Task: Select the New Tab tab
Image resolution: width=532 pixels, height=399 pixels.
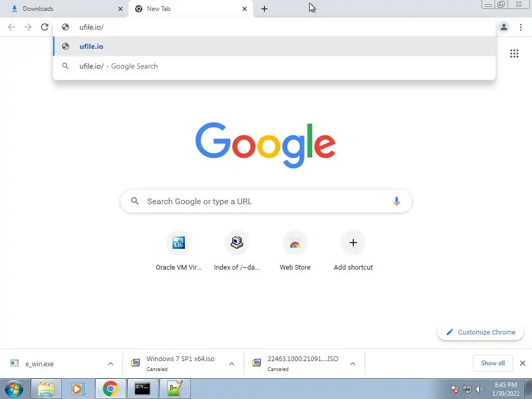Action: pos(190,9)
